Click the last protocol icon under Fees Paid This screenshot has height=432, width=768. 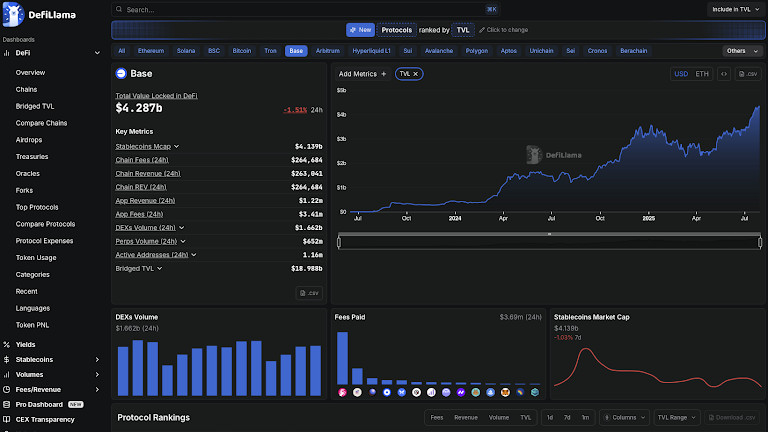[x=535, y=392]
